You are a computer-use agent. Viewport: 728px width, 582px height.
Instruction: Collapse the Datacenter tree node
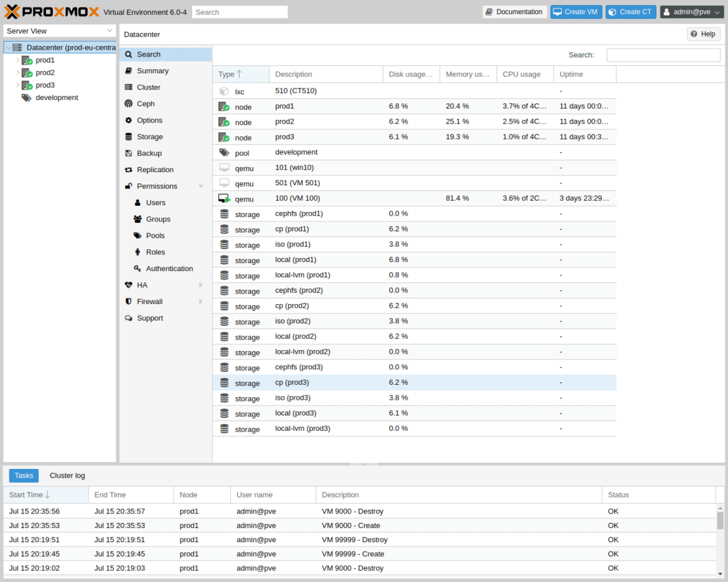coord(8,47)
